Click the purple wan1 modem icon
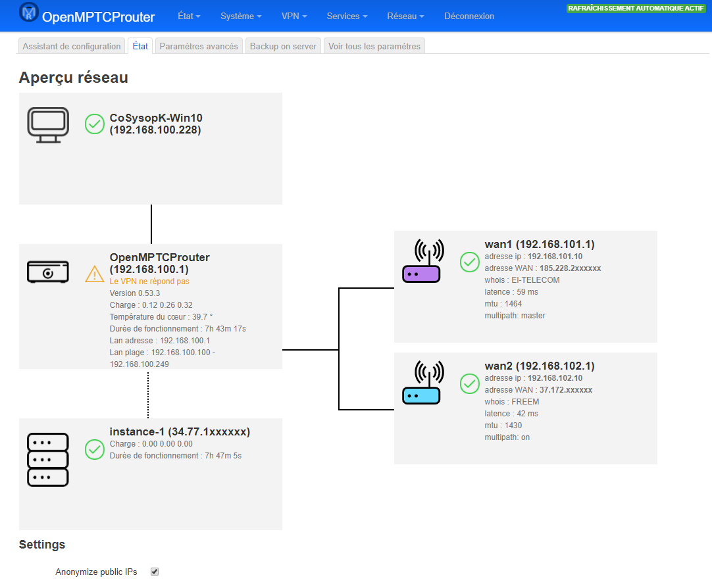The width and height of the screenshot is (712, 588). pos(422,261)
